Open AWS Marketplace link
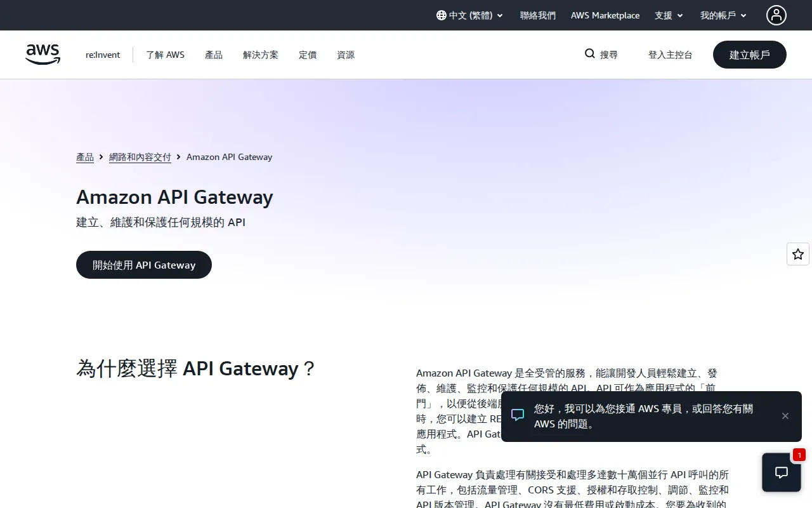Viewport: 812px width, 508px height. coord(605,15)
